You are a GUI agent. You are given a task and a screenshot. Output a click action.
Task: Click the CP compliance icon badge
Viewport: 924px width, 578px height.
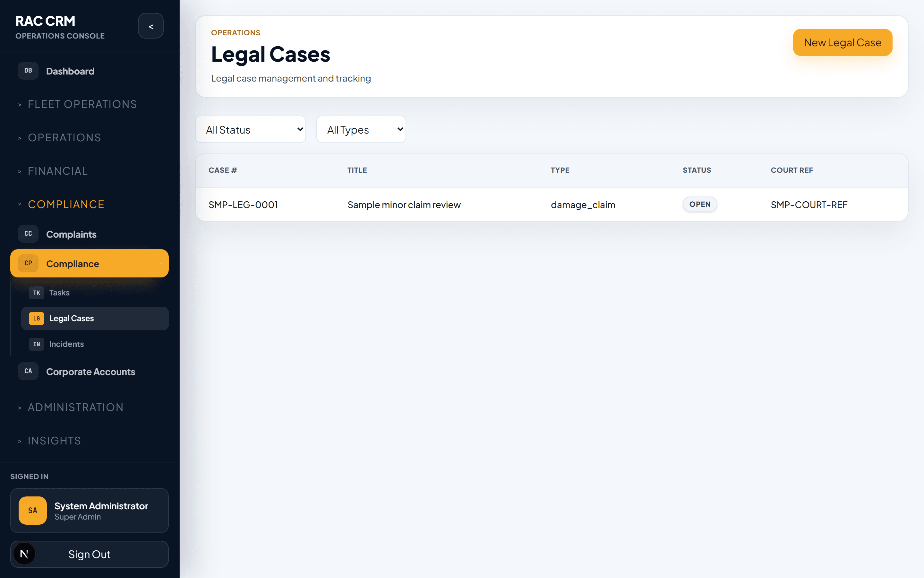[x=28, y=263]
